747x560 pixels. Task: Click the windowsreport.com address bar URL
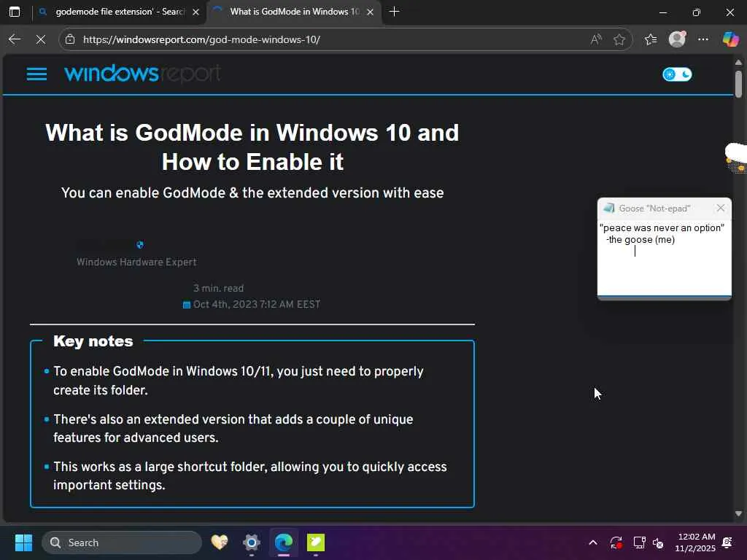click(201, 39)
